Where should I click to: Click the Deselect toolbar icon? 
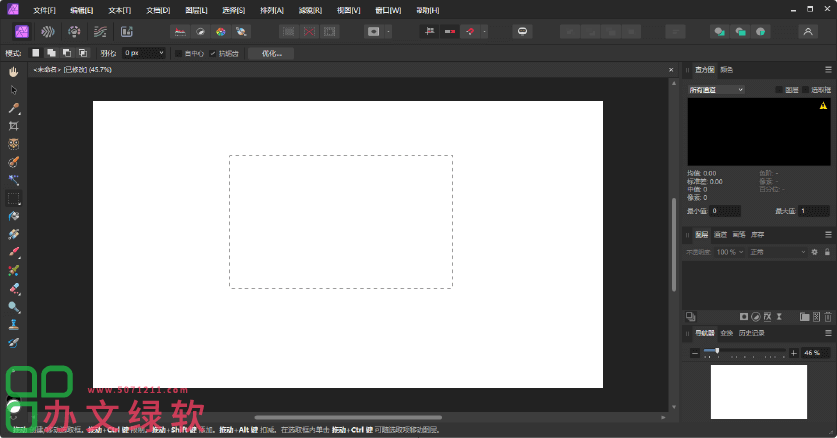[x=309, y=32]
